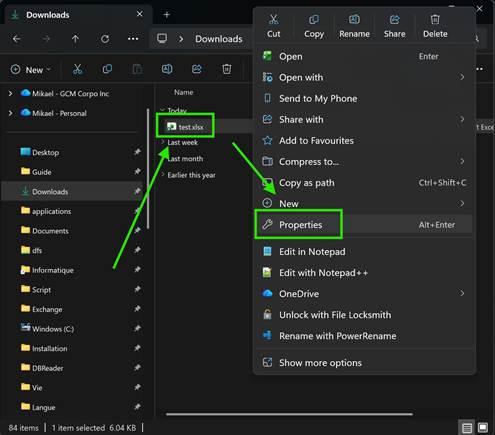Expand the Compress to submenu

click(x=462, y=161)
